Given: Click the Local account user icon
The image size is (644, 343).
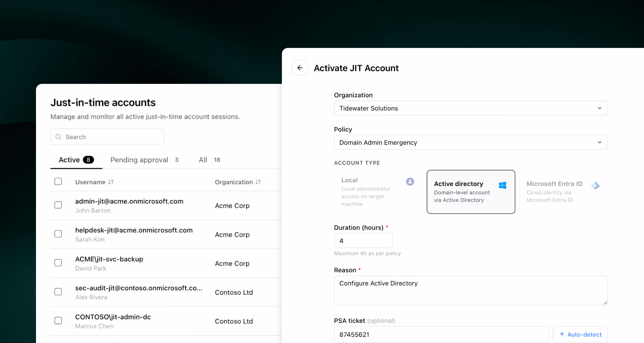Looking at the screenshot, I should pyautogui.click(x=410, y=182).
